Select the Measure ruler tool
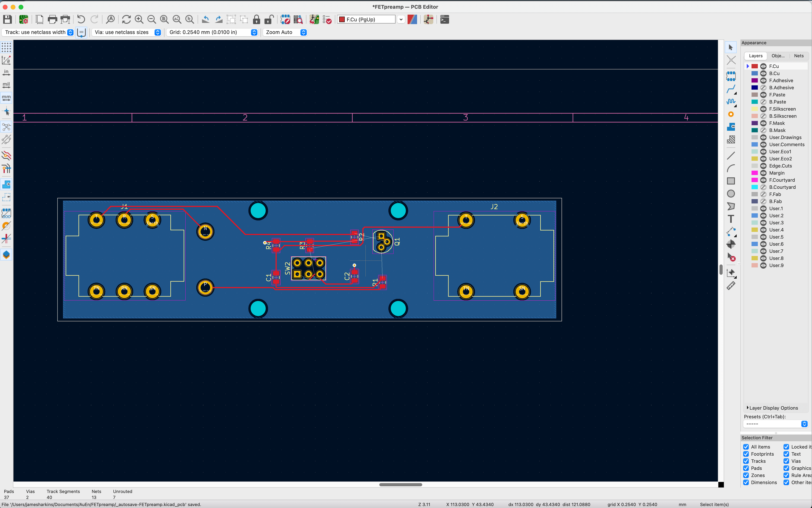Viewport: 812px width, 508px height. (x=731, y=286)
